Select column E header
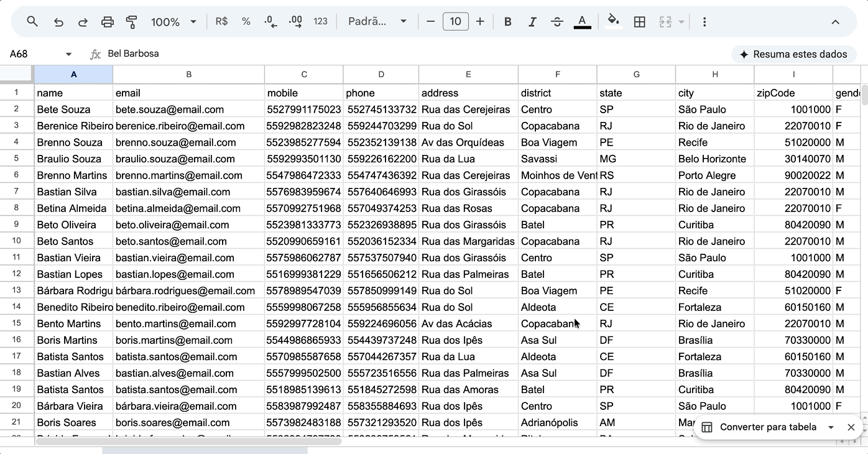 468,75
